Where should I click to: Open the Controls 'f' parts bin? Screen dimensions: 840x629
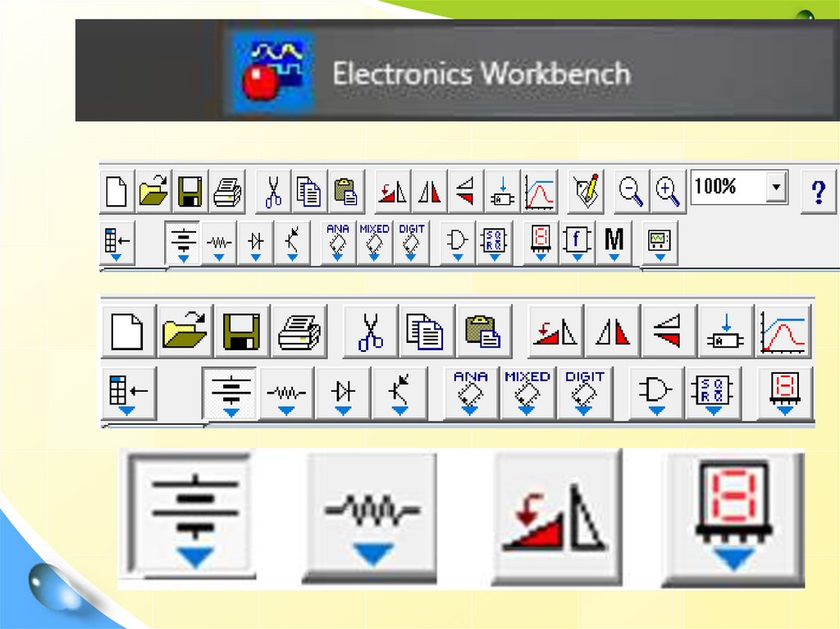pos(577,243)
